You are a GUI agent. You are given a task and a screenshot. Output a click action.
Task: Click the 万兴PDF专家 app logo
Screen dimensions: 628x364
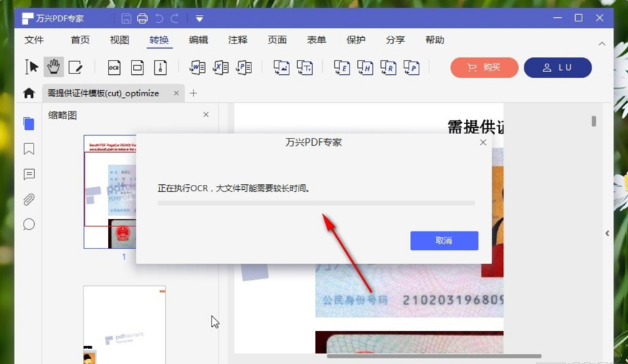tap(28, 19)
